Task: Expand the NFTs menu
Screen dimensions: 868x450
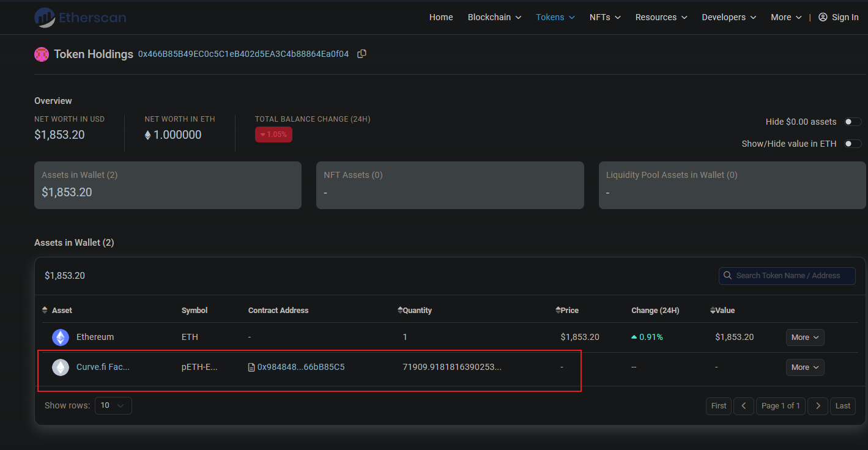Action: 605,17
